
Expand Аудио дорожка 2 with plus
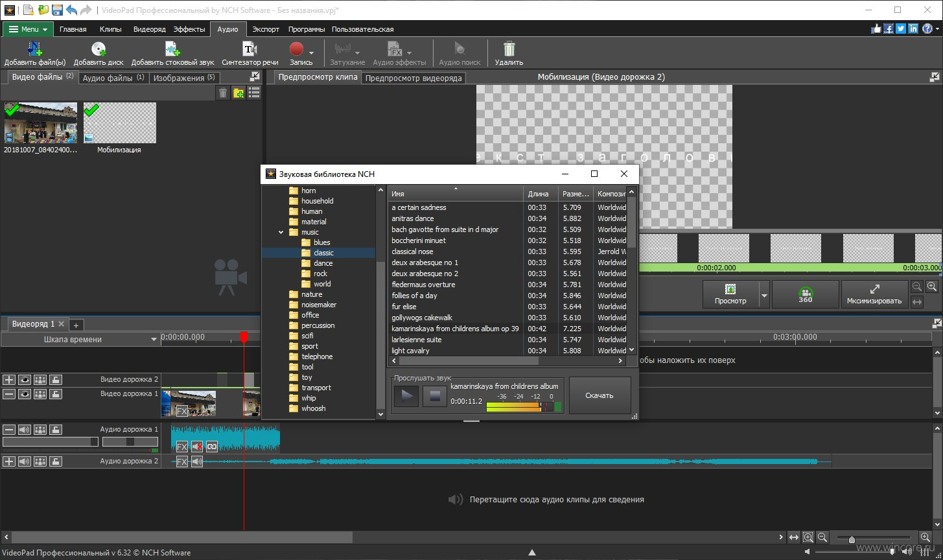click(9, 461)
